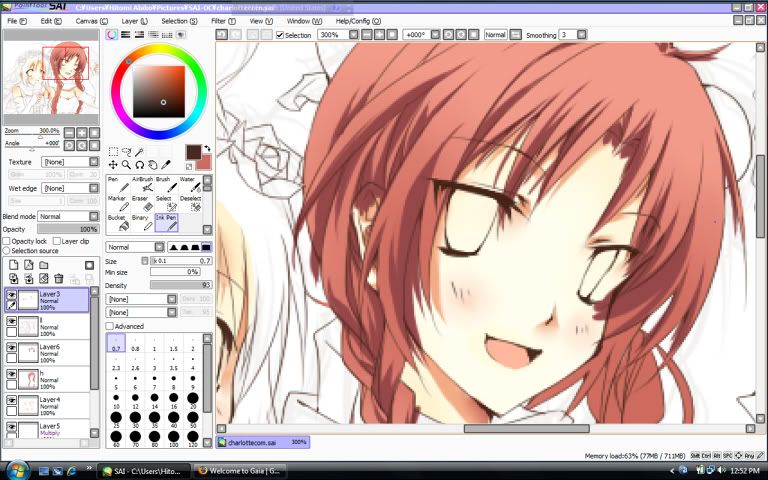The width and height of the screenshot is (768, 480).
Task: Hide Layer6 using its eye icon
Action: [x=11, y=347]
